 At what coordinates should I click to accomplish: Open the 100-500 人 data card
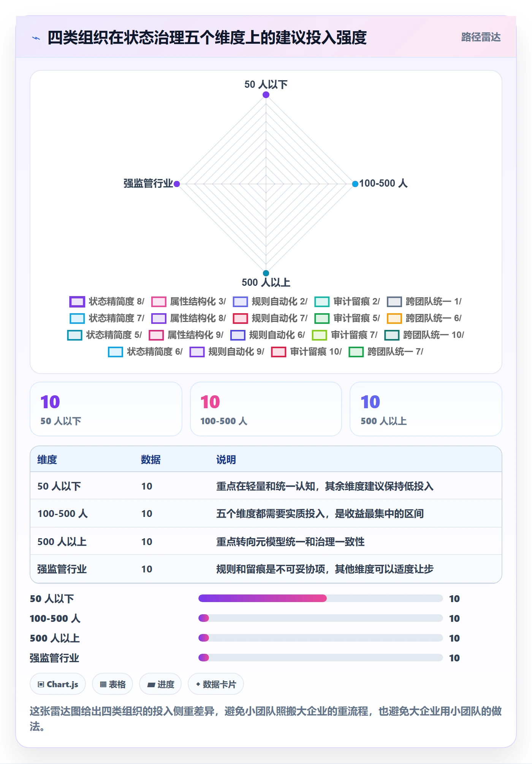tap(266, 409)
